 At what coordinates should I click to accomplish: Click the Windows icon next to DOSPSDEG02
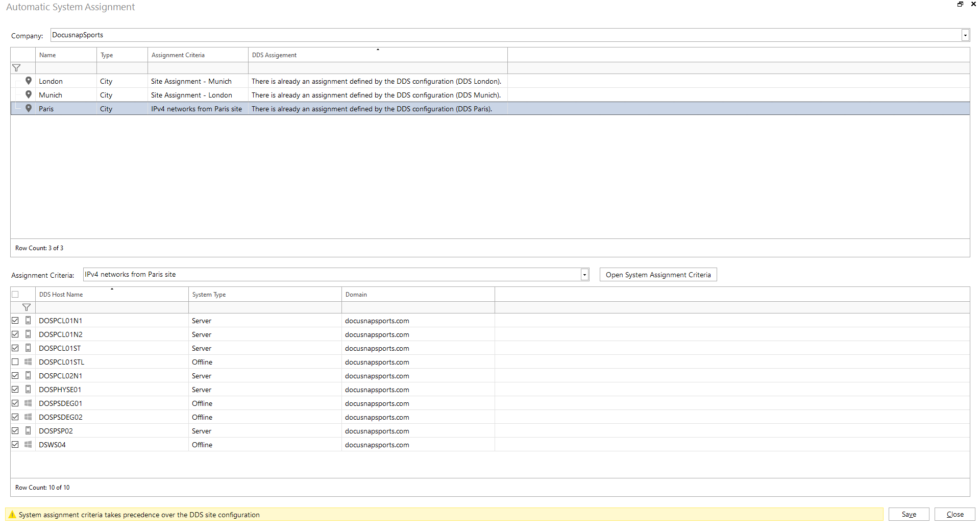click(28, 417)
